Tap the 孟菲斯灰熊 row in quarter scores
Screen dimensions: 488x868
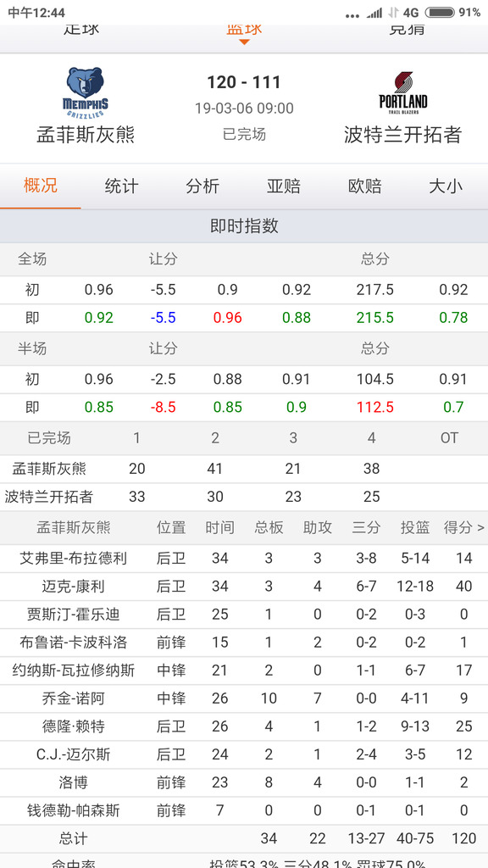(244, 469)
